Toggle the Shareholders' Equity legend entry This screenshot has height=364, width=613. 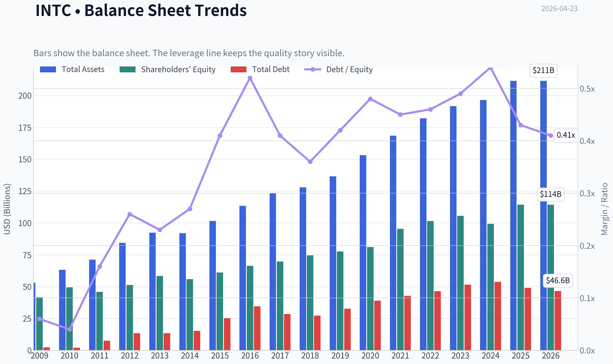pos(167,69)
